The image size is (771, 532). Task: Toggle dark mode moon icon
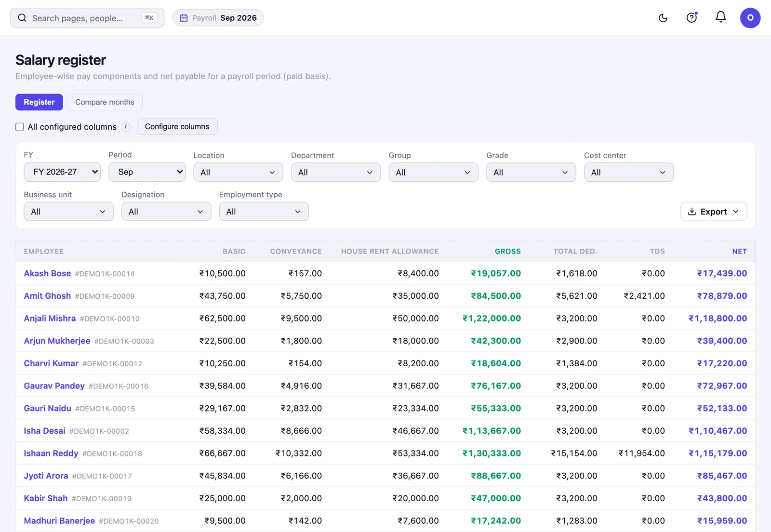tap(663, 18)
